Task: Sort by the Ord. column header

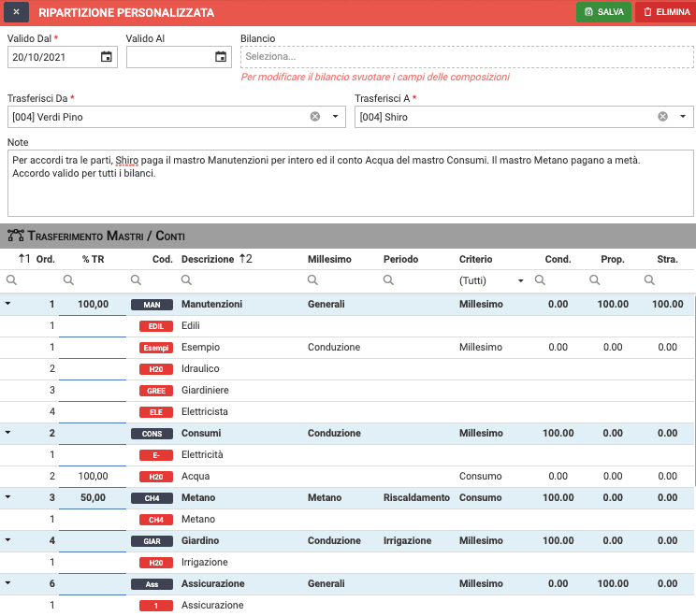Action: 45,259
